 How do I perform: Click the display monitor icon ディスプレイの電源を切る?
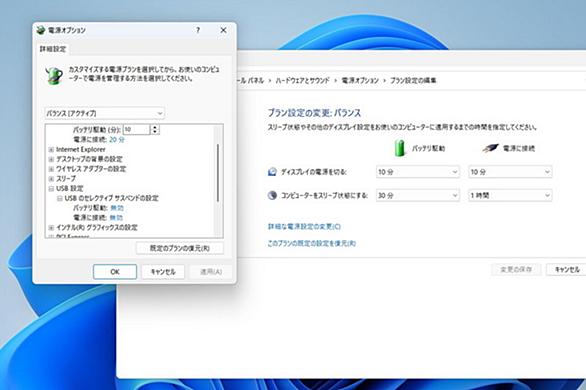pyautogui.click(x=272, y=172)
